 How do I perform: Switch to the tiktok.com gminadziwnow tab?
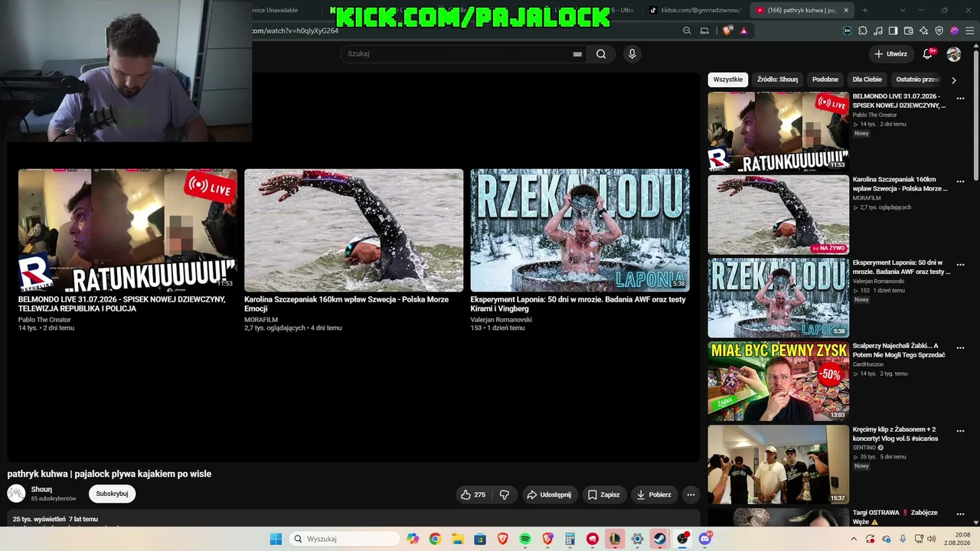[695, 10]
